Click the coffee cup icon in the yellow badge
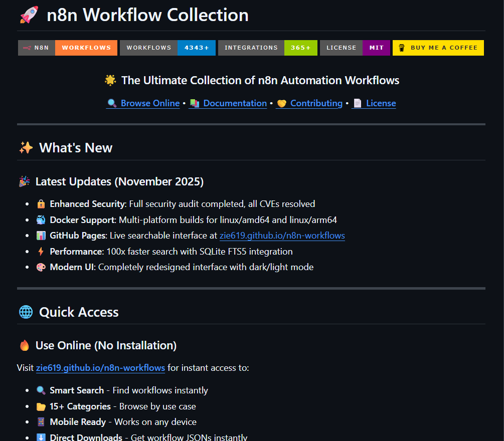The image size is (504, 441). [x=402, y=48]
